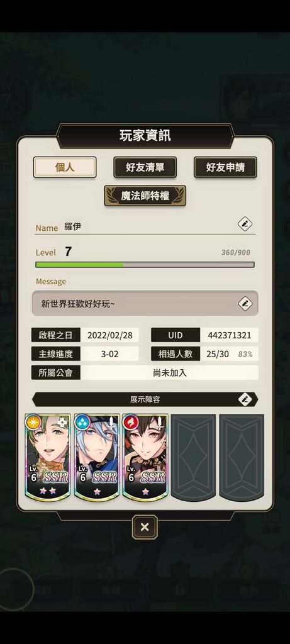Screen dimensions: 290x644
Task: Select the brown-haired SSR character card
Action: 145,457
